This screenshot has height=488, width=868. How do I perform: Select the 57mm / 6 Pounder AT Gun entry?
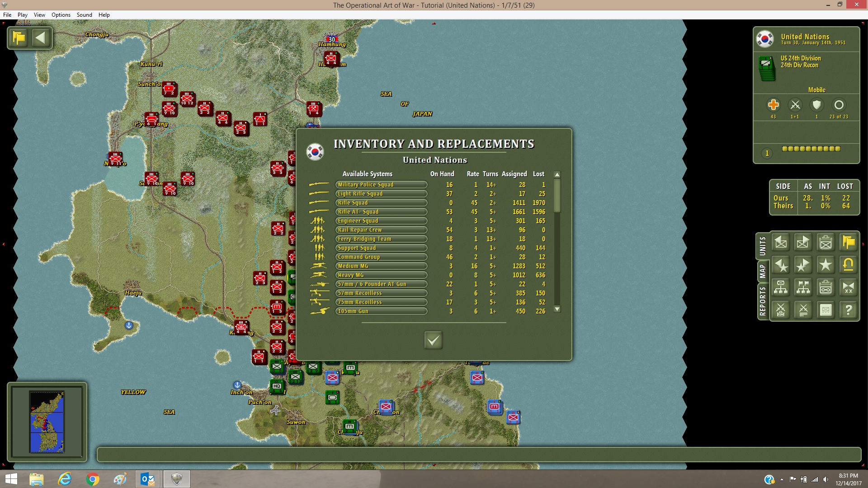381,284
